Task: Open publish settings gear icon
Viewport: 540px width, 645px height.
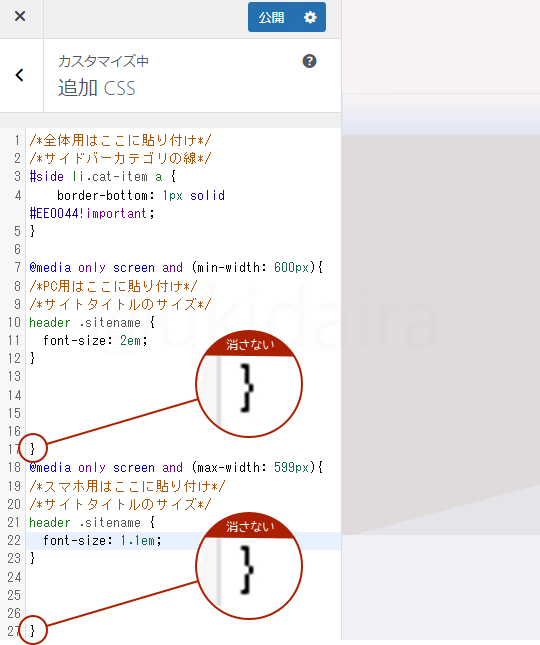Action: tap(311, 17)
